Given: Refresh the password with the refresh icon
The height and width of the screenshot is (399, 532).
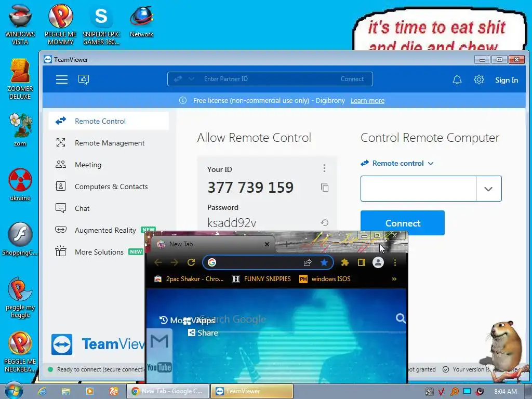Looking at the screenshot, I should point(325,222).
